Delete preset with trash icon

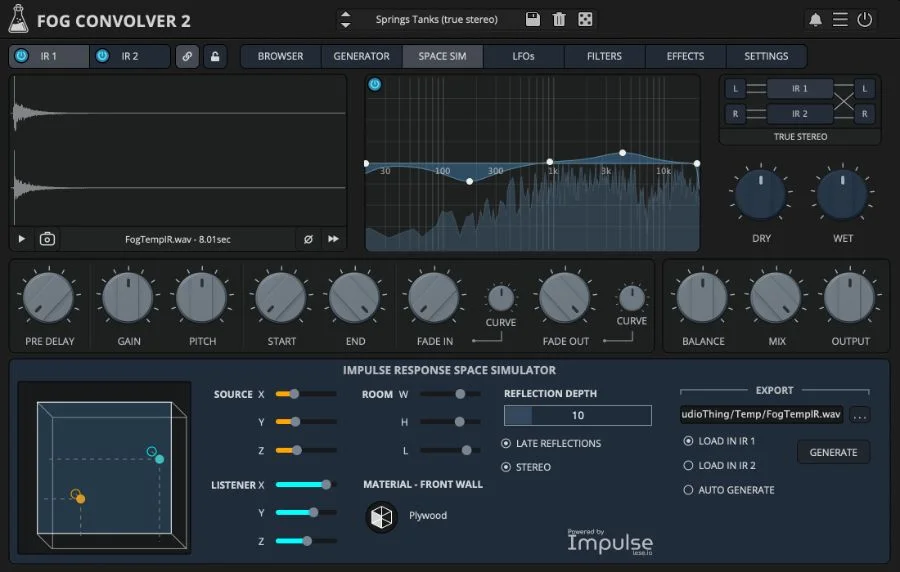tap(558, 20)
